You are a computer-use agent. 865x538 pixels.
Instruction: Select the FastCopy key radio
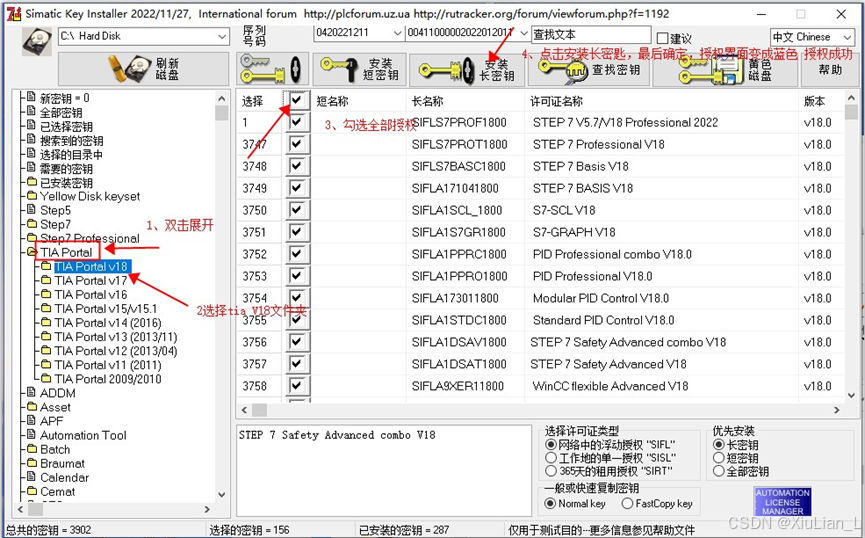click(627, 503)
